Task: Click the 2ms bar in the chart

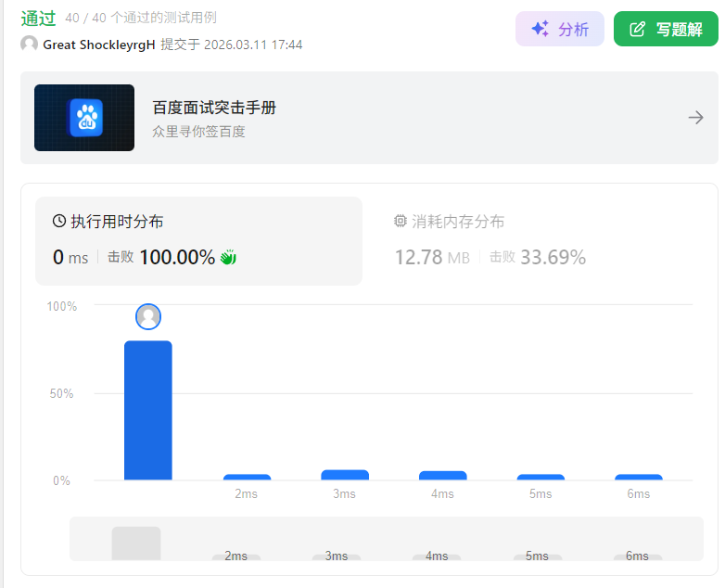Action: tap(247, 477)
